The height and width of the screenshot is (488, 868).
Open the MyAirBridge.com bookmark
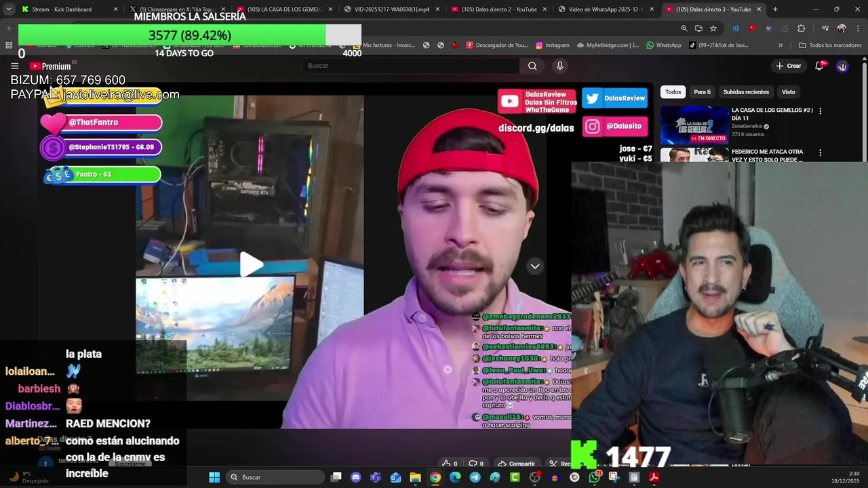coord(608,45)
